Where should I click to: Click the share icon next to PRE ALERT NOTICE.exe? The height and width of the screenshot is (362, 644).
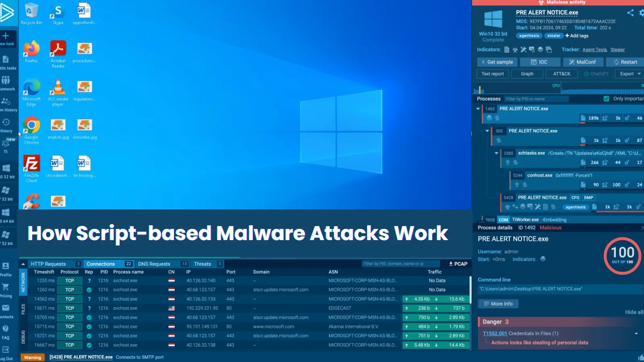pyautogui.click(x=630, y=12)
